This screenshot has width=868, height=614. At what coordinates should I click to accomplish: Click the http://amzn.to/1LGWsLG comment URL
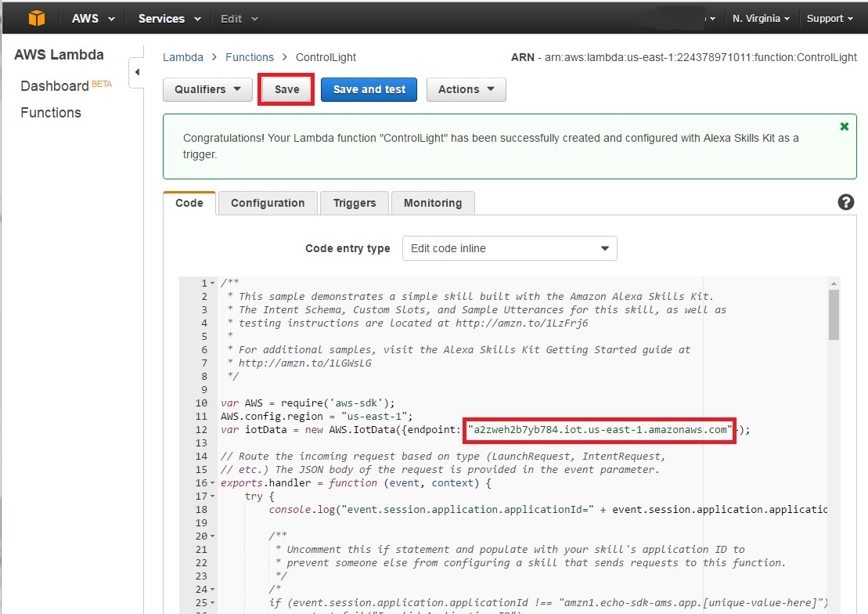tap(305, 363)
